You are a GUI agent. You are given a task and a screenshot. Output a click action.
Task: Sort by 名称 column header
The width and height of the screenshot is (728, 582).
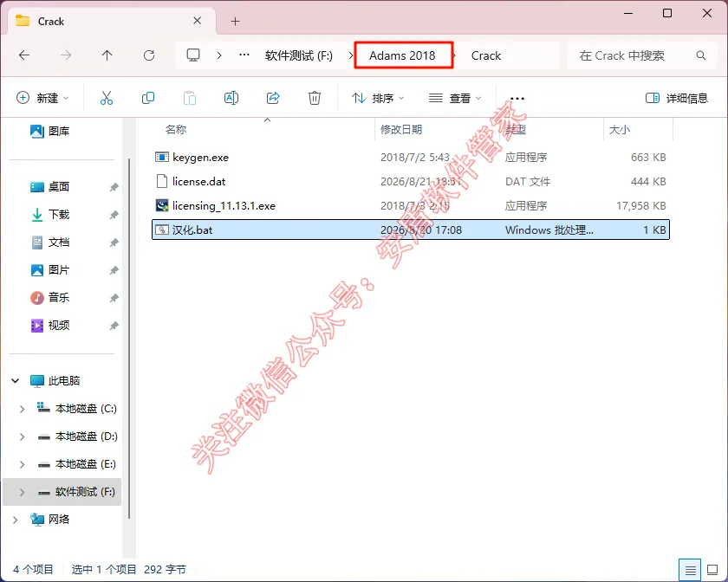[x=175, y=130]
